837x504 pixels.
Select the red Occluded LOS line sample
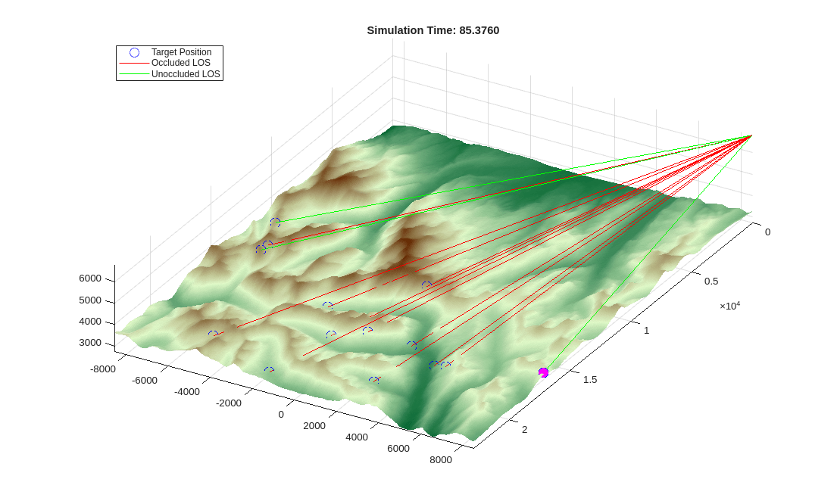coord(133,63)
